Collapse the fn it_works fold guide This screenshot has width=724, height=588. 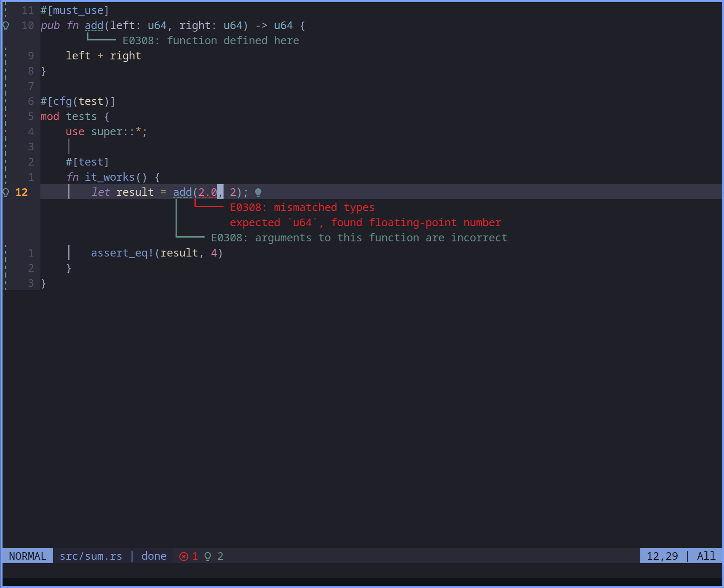coord(69,253)
